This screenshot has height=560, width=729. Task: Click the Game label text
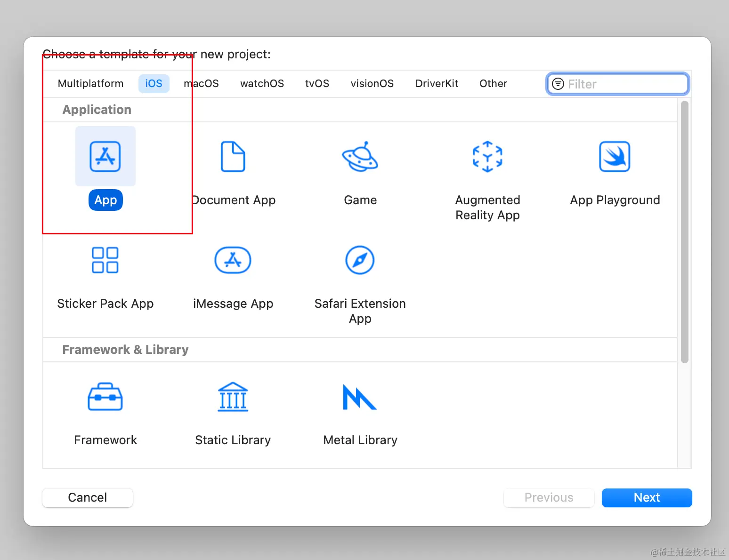click(x=360, y=200)
